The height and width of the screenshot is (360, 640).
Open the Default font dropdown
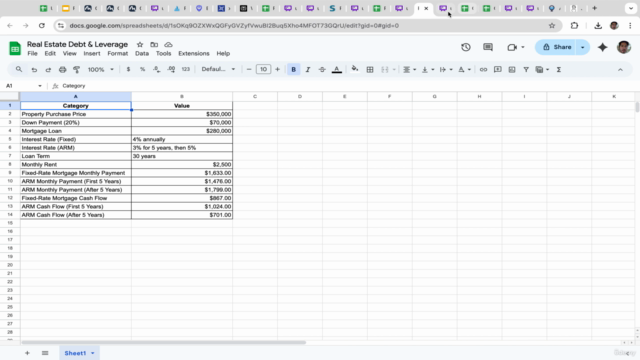pyautogui.click(x=218, y=69)
